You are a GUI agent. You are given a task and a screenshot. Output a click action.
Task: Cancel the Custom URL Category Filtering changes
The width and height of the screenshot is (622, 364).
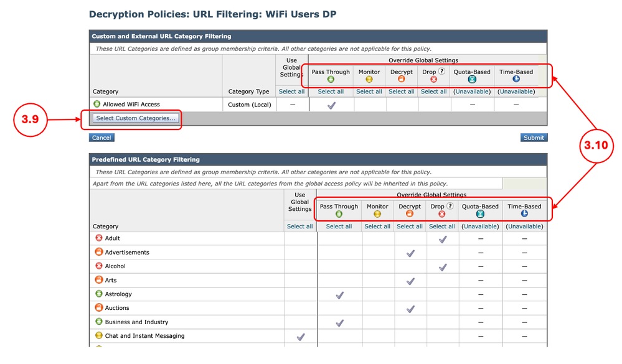coord(101,138)
